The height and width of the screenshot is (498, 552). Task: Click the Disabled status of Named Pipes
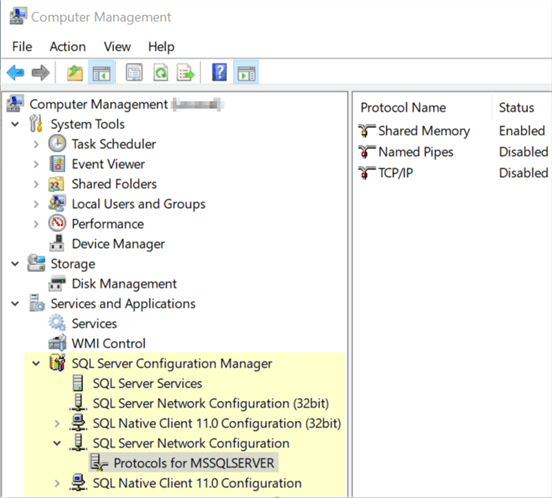[x=523, y=152]
